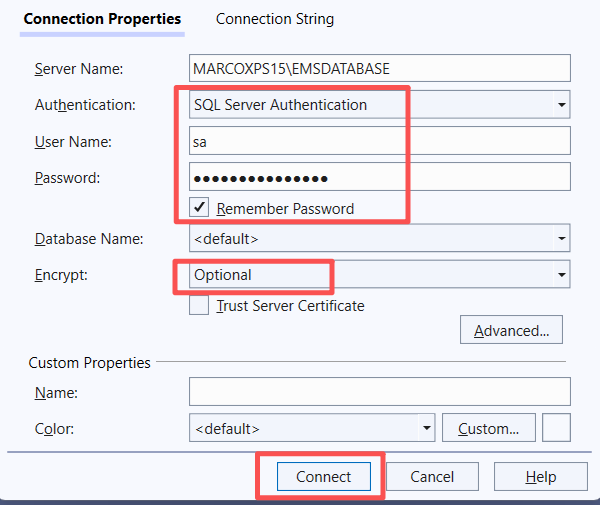This screenshot has width=600, height=505.
Task: Enable the Trust Server Certificate checkbox
Action: click(x=200, y=306)
